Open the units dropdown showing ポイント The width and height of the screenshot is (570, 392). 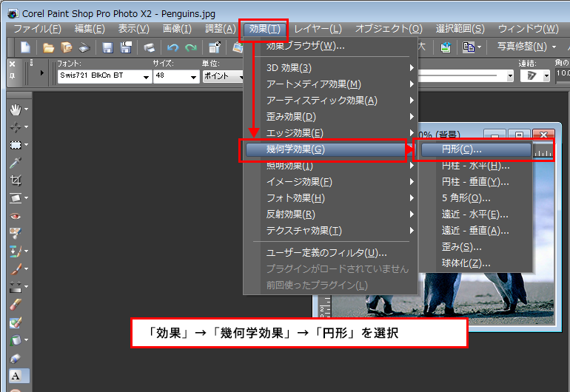(x=223, y=76)
